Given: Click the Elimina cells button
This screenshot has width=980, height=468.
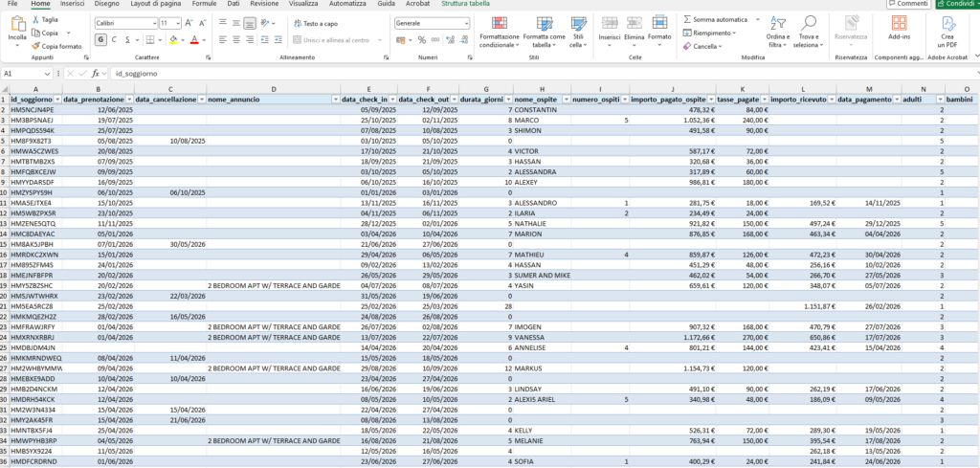Looking at the screenshot, I should (x=635, y=32).
